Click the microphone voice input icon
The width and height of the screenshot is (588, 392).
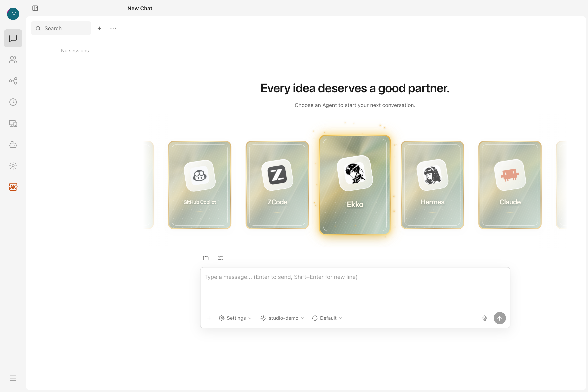484,318
